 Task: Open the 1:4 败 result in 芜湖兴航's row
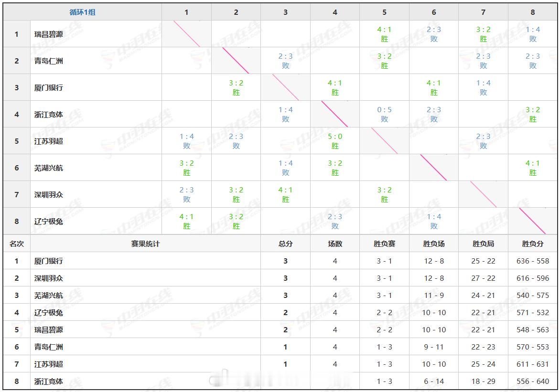pos(285,168)
